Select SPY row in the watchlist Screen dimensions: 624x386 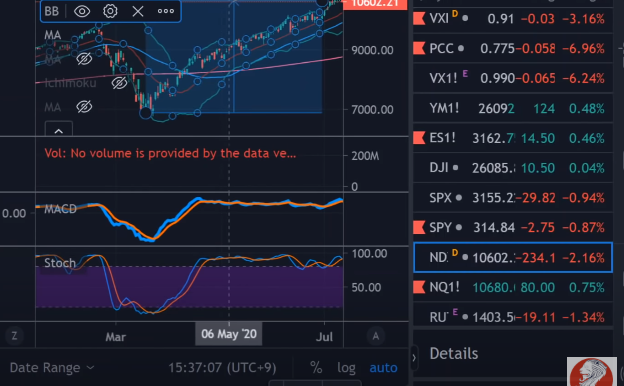513,228
